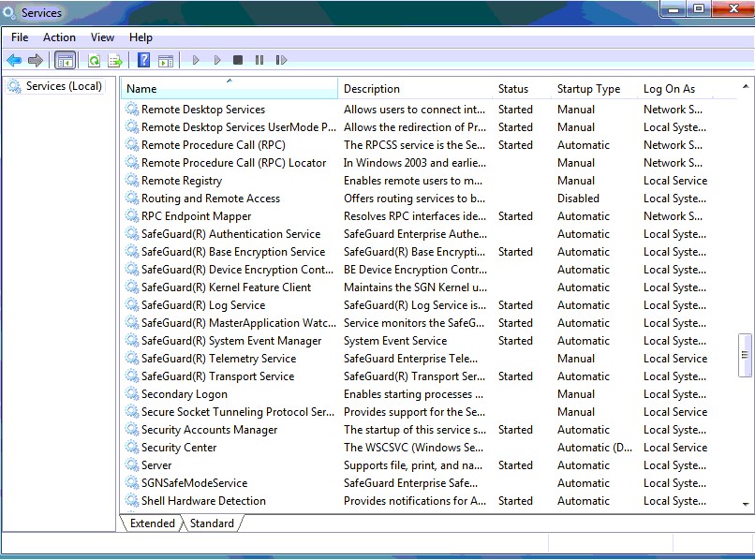The width and height of the screenshot is (755, 560).
Task: Click the gear icon beside Security Center
Action: (x=132, y=448)
